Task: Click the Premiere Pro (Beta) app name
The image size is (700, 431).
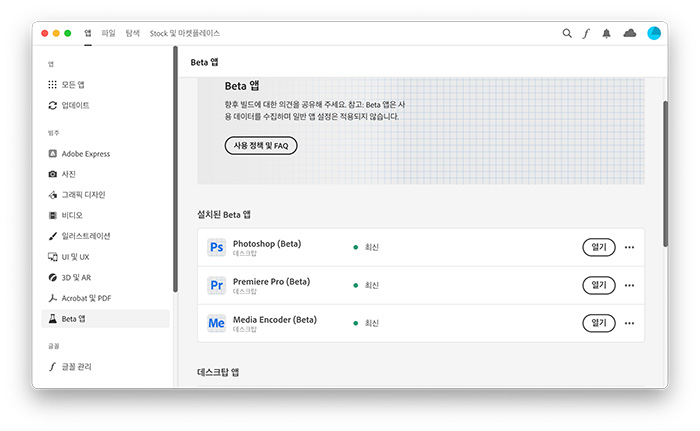Action: click(x=271, y=282)
